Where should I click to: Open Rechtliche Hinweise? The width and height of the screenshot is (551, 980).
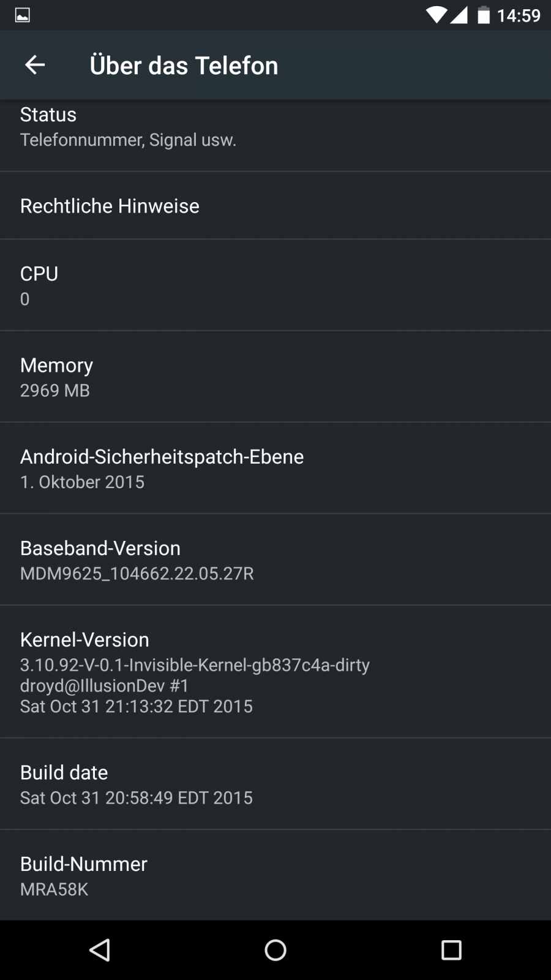[275, 206]
